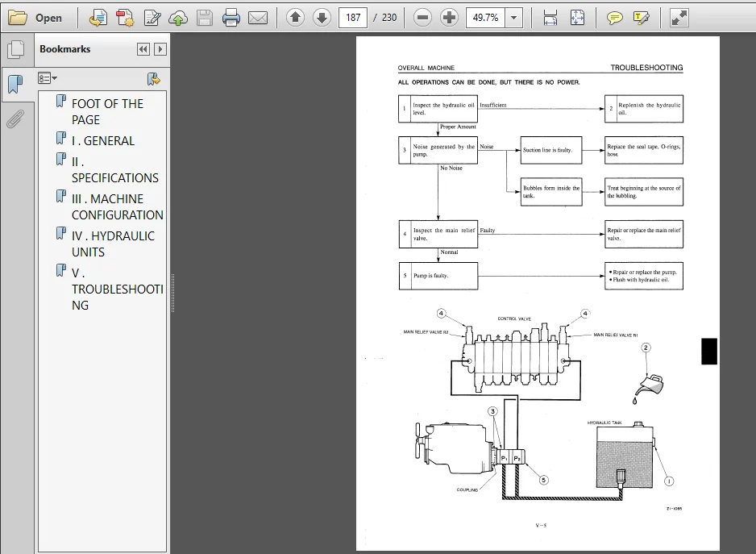Click the create PDF from file icon
The image size is (756, 554).
tap(98, 18)
